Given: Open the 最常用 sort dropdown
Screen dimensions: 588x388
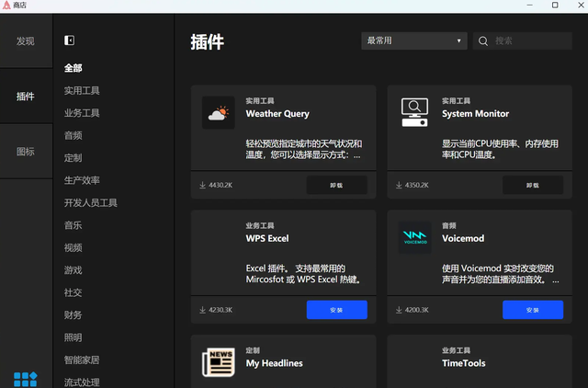Looking at the screenshot, I should [414, 40].
